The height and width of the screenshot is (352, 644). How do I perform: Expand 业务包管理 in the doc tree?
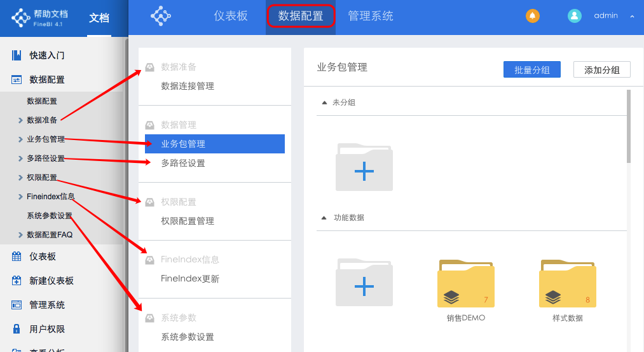click(20, 139)
